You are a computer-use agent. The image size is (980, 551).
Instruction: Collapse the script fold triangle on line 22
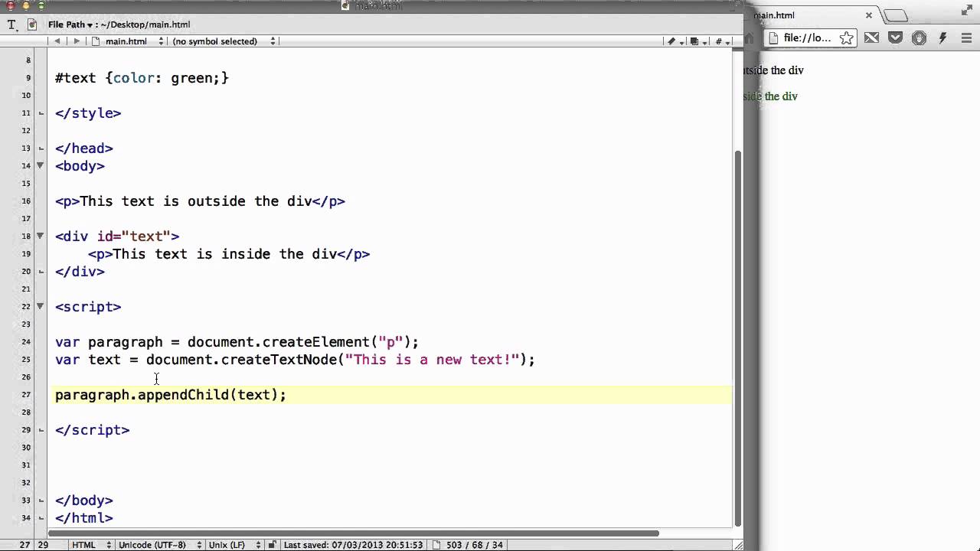41,306
